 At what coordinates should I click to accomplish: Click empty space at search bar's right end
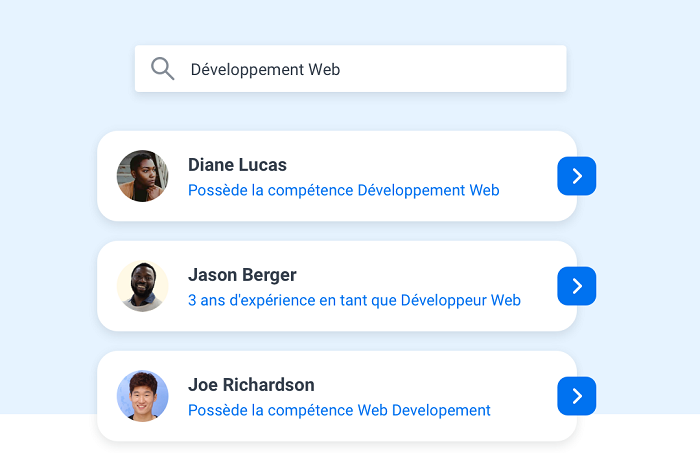tap(520, 69)
